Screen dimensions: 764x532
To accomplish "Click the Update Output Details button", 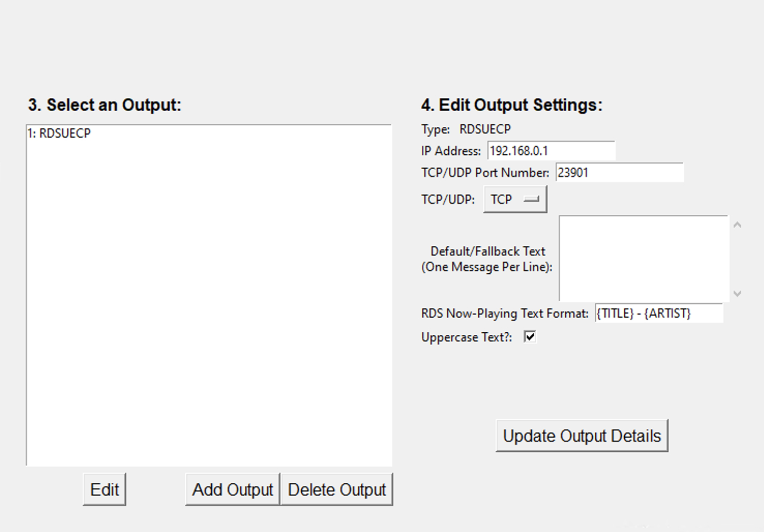I will (581, 435).
